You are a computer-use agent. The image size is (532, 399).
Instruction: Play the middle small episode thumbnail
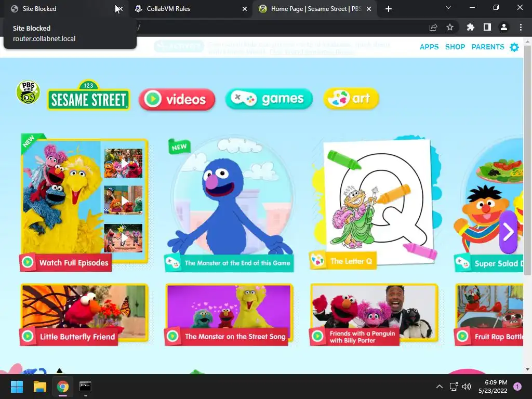[x=124, y=200]
